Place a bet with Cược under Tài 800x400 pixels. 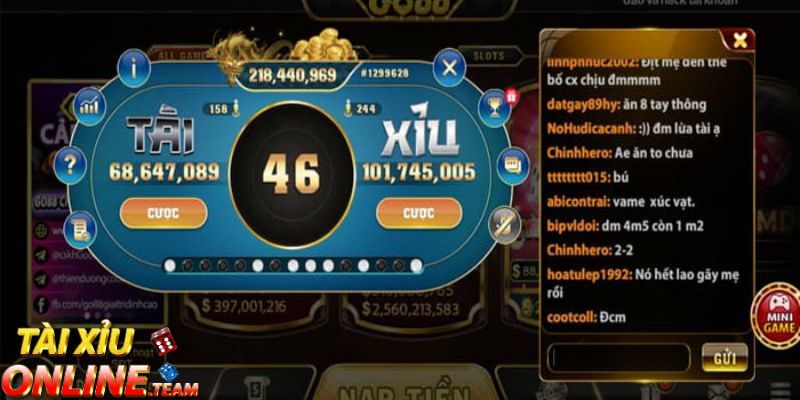pos(163,213)
